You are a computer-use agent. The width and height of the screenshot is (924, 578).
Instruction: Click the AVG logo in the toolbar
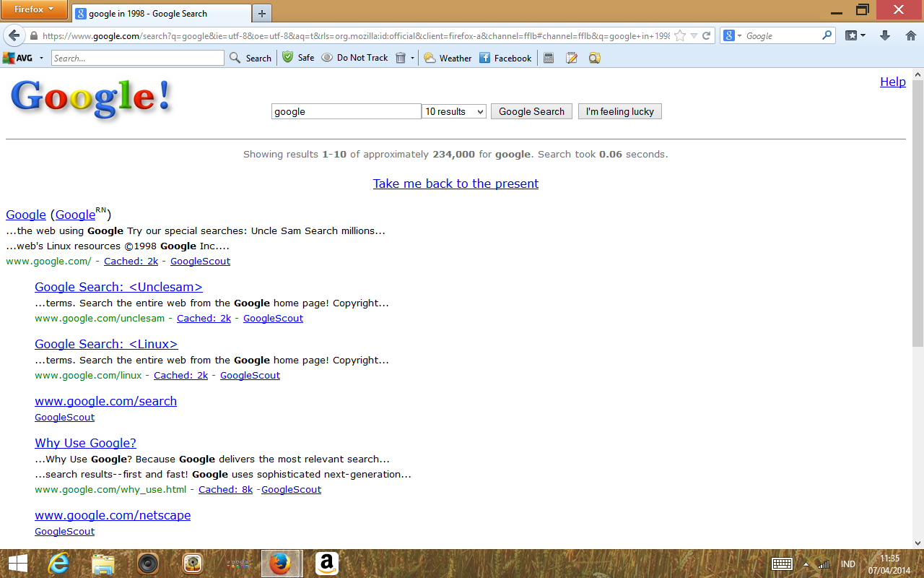click(x=18, y=58)
